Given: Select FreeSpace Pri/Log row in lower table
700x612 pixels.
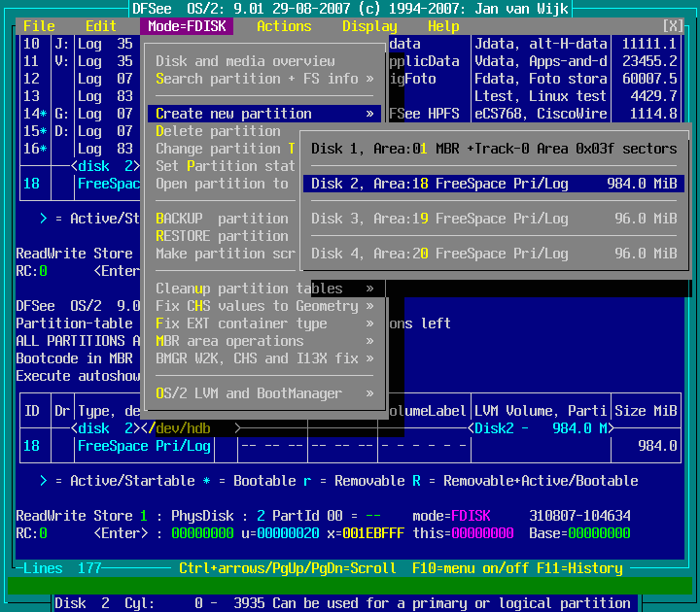Looking at the screenshot, I should [x=144, y=446].
